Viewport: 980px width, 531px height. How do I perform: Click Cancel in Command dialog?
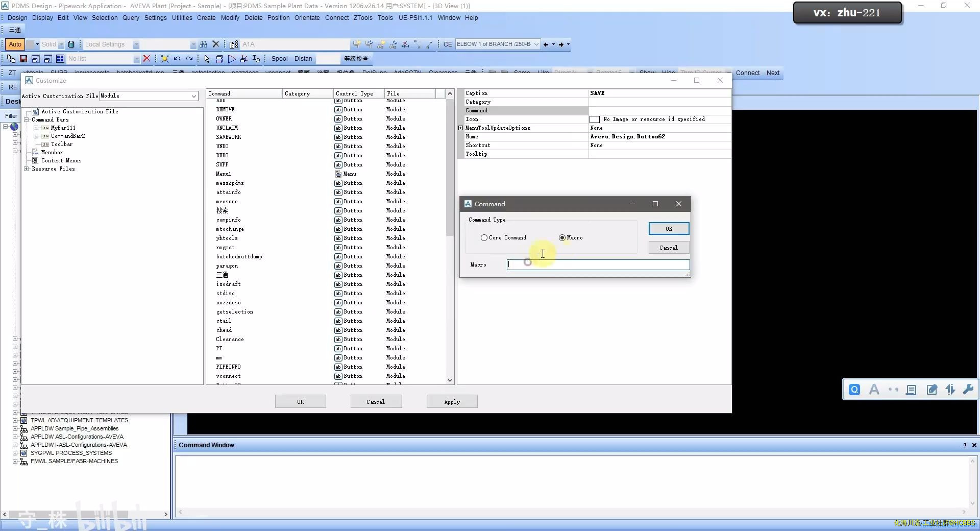point(669,248)
